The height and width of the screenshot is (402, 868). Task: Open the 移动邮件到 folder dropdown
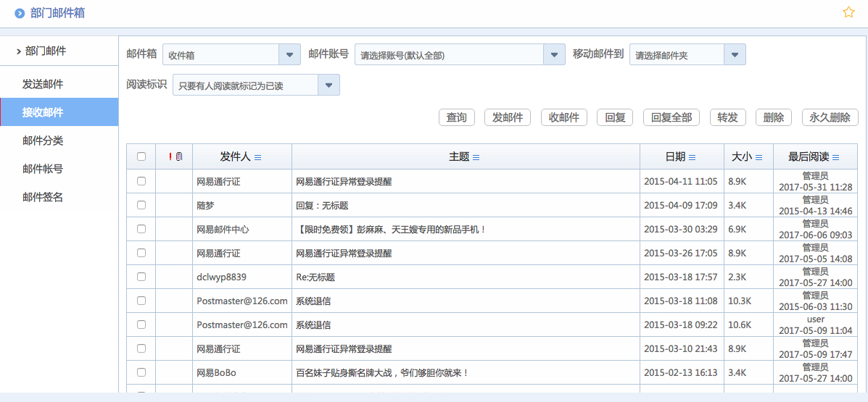(734, 54)
